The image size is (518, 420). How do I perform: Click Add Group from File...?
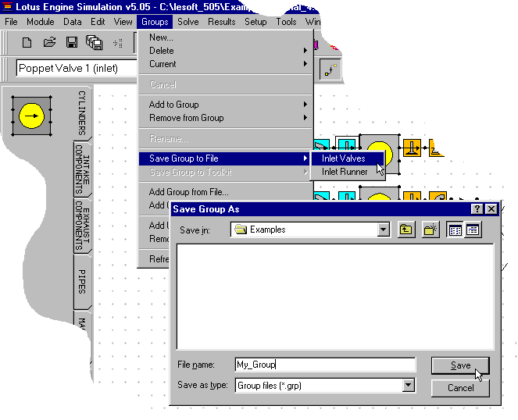(226, 192)
